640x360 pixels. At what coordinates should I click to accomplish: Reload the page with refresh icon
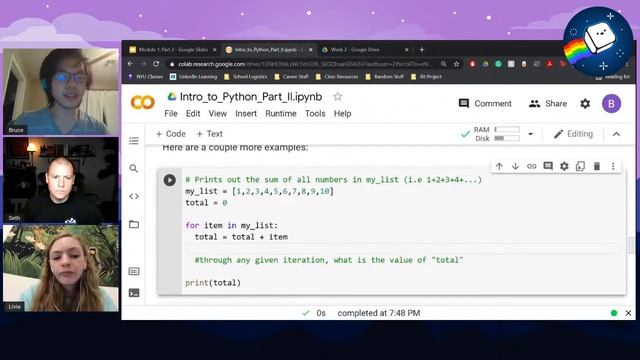click(x=156, y=64)
